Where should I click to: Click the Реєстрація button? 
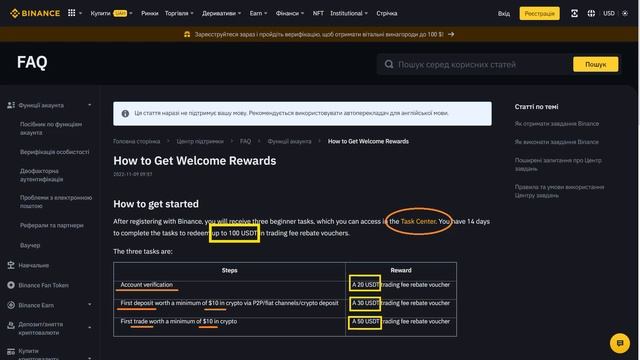(539, 13)
